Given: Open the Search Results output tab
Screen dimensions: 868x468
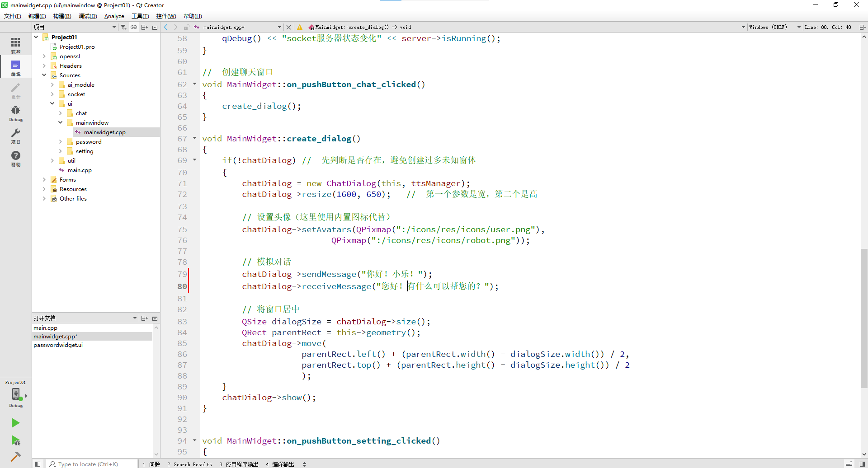Looking at the screenshot, I should click(189, 464).
